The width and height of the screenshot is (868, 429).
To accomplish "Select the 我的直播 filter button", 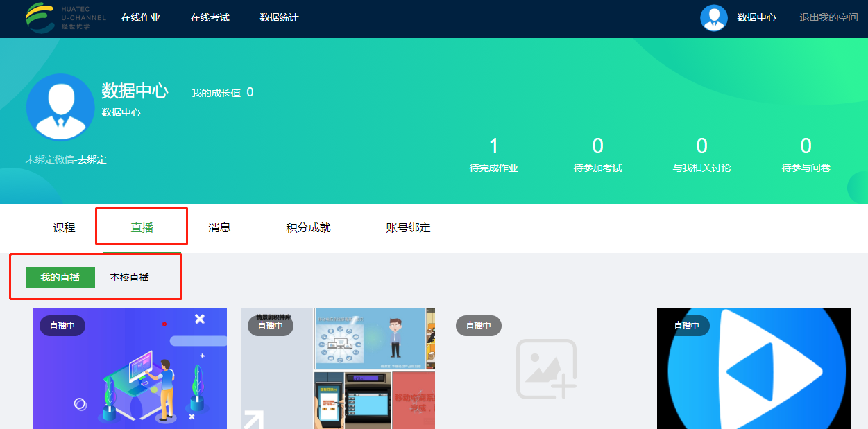I will click(60, 277).
